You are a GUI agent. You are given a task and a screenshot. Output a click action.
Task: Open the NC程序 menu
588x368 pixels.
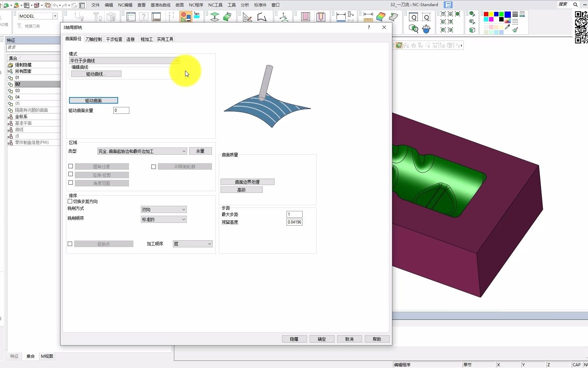point(196,5)
